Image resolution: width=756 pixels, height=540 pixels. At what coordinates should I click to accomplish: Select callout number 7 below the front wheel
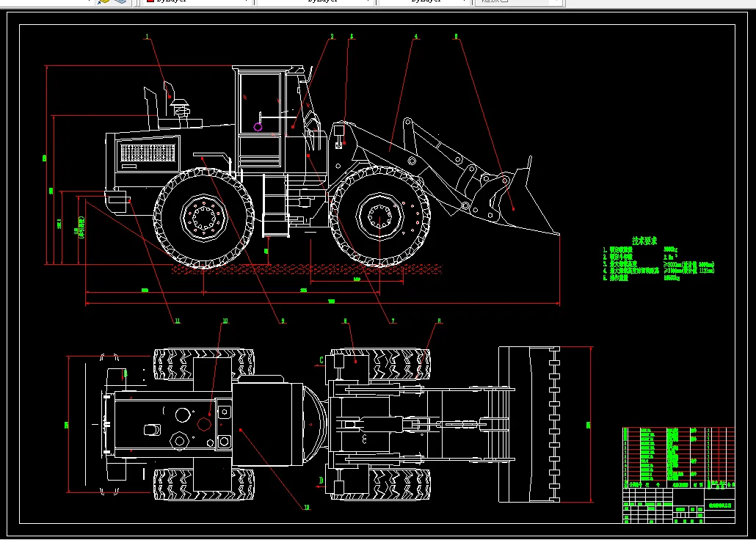393,321
